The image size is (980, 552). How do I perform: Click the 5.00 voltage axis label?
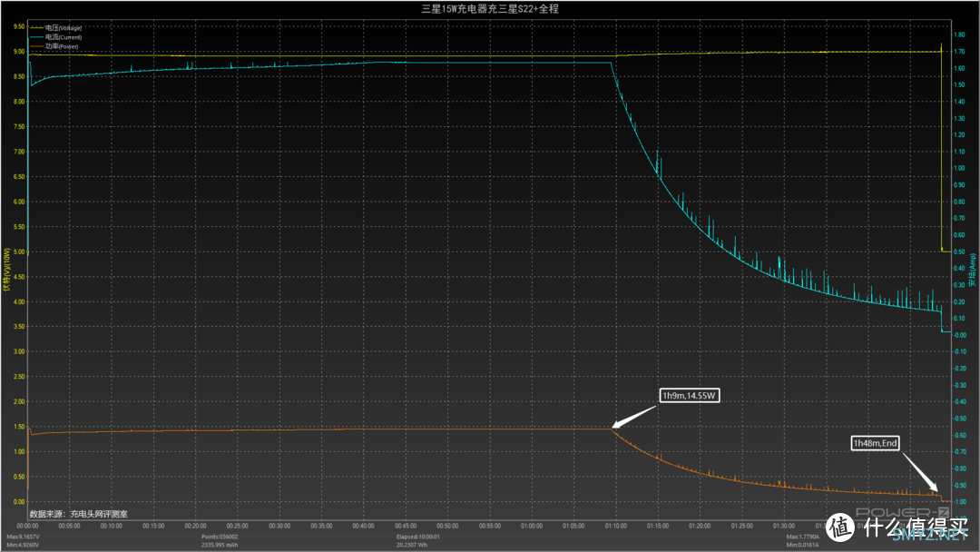(19, 251)
